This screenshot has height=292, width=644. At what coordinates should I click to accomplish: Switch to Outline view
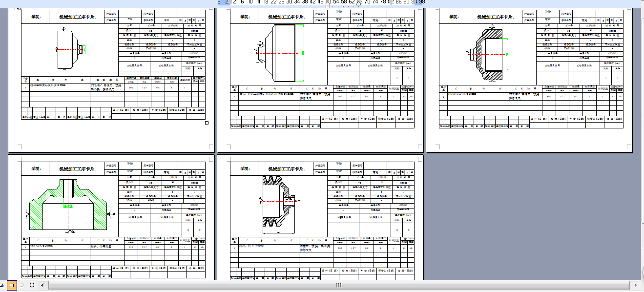pyautogui.click(x=22, y=285)
